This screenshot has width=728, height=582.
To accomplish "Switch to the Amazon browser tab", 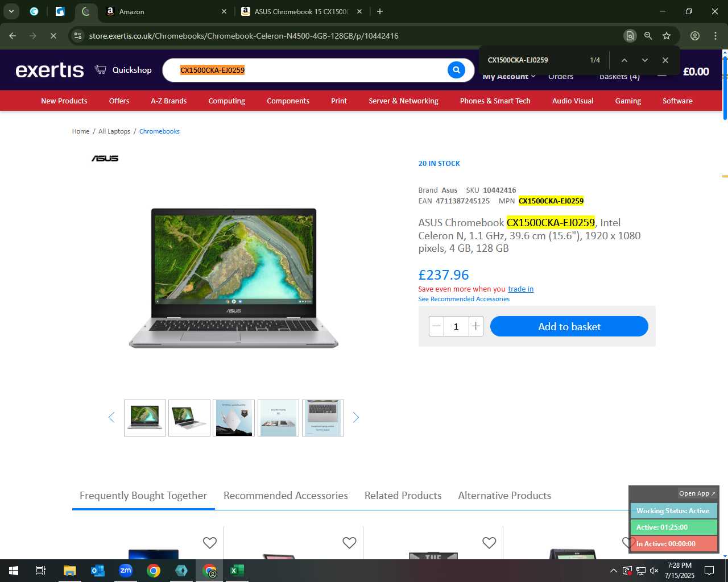I will point(166,11).
